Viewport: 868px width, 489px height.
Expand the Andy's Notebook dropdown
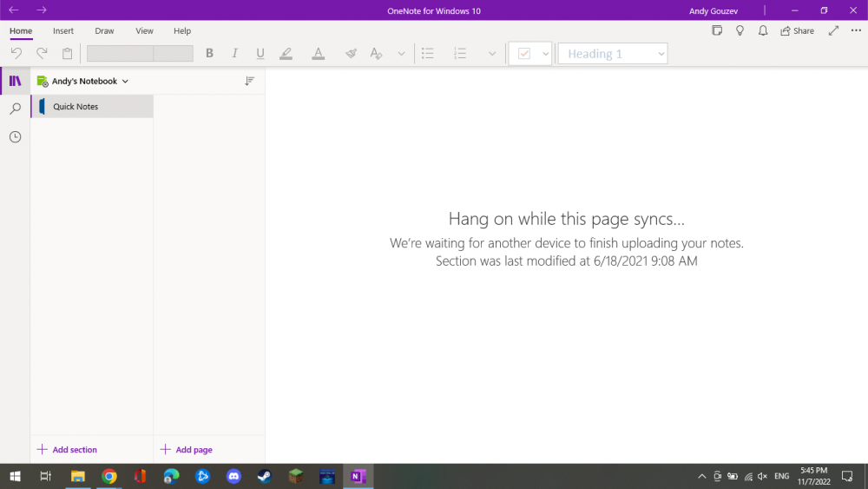point(83,81)
